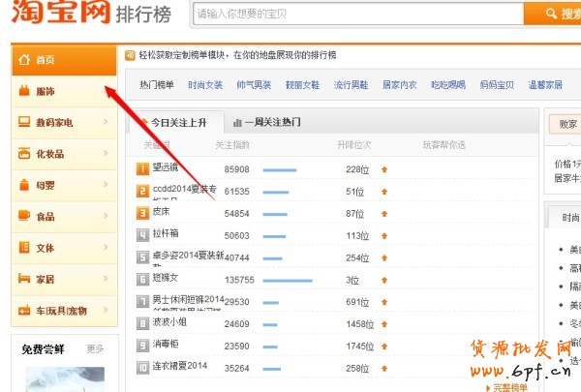The width and height of the screenshot is (581, 392).
Task: Click the clothing icon beside 服饰
Action: point(24,91)
